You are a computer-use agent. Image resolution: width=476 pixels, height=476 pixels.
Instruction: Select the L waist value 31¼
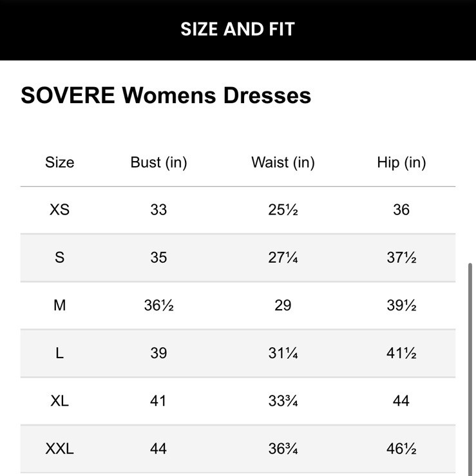[x=283, y=353]
